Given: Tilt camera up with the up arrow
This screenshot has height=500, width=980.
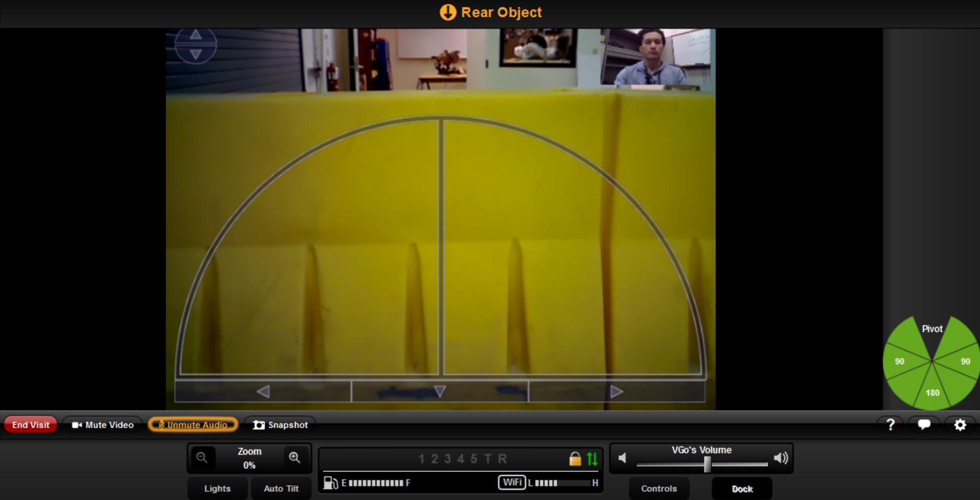Looking at the screenshot, I should coord(196,35).
